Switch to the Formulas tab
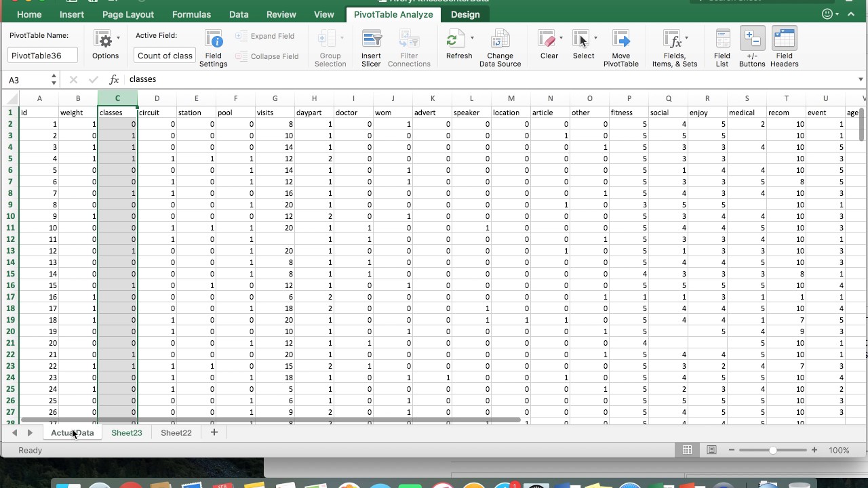The image size is (868, 488). tap(191, 14)
